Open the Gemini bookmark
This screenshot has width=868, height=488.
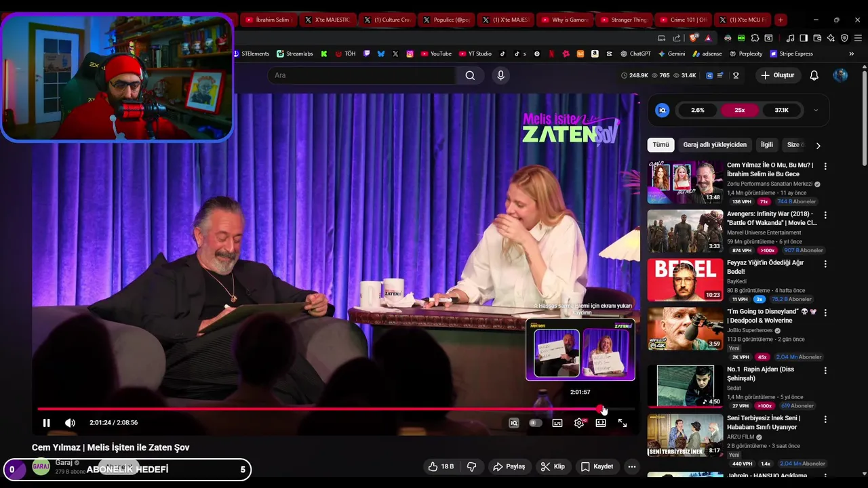671,54
